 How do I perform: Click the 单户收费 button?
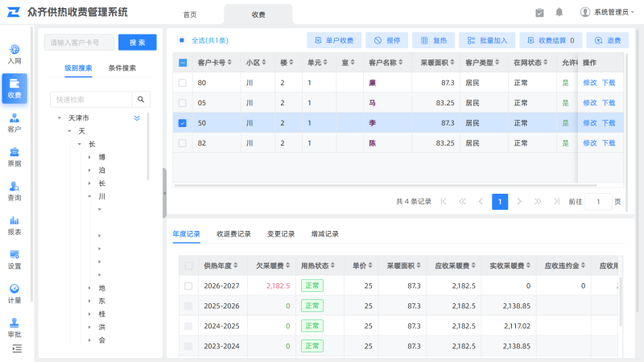point(334,40)
